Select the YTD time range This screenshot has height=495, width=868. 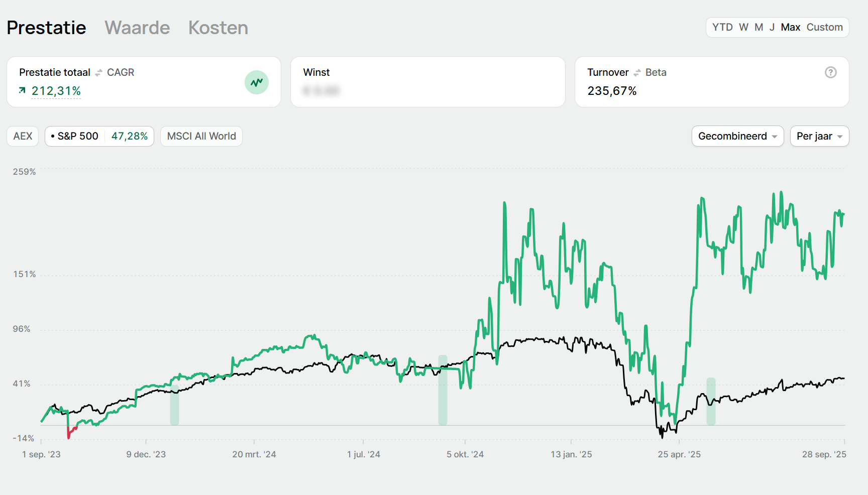click(x=722, y=27)
